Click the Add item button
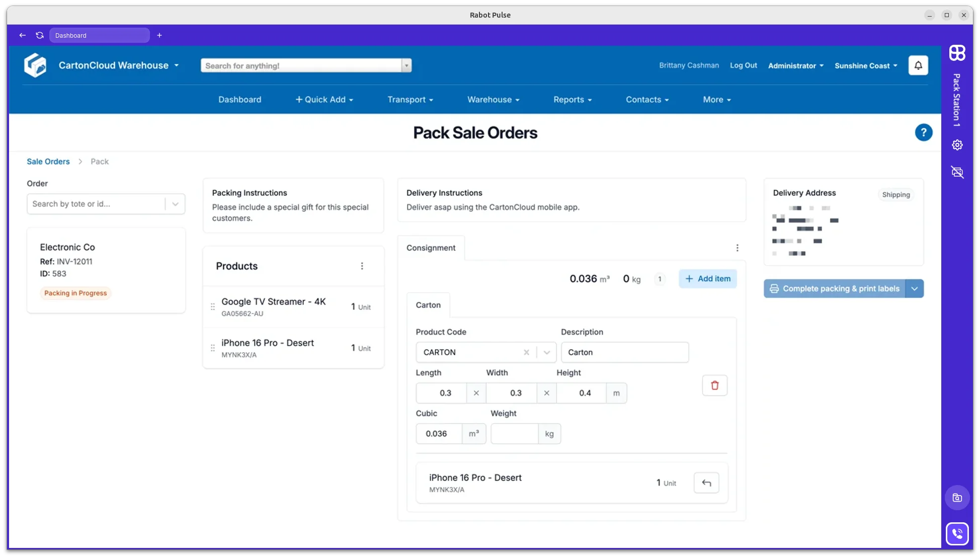This screenshot has height=558, width=980. (x=707, y=278)
